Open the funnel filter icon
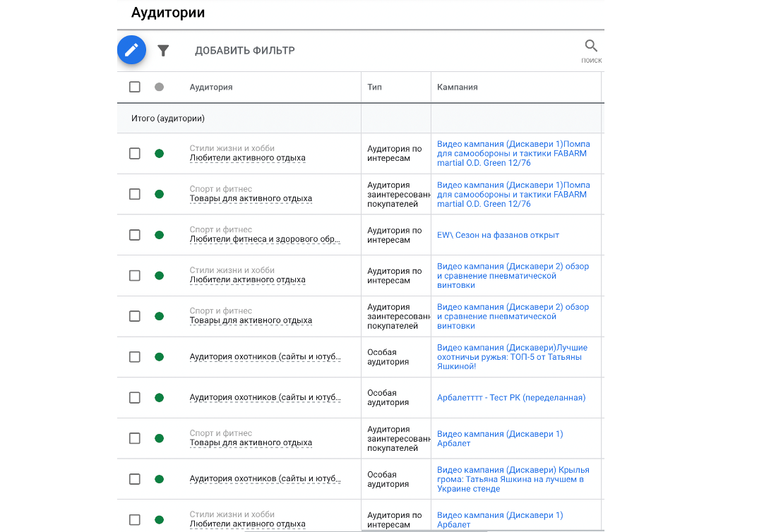Screen dimensions: 764x532 click(x=163, y=51)
